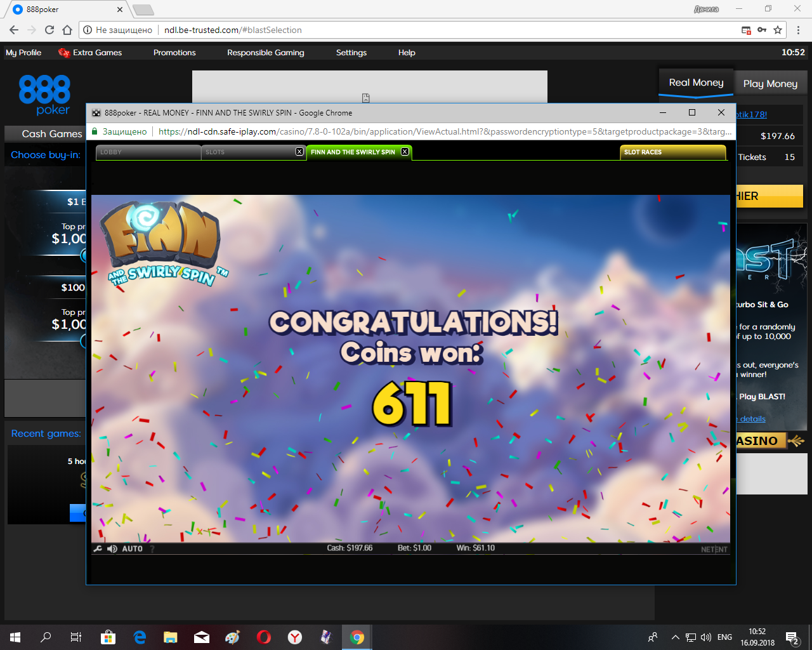Reload the 888poker page
The image size is (812, 650).
tap(49, 30)
